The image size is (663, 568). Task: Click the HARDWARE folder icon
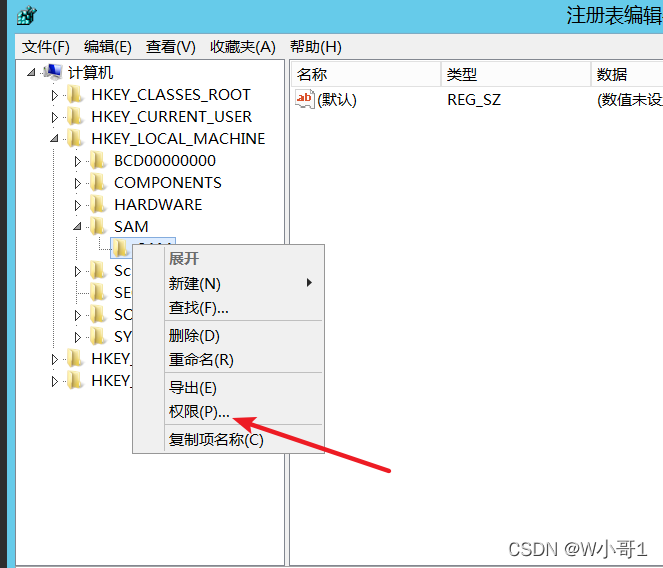(98, 204)
